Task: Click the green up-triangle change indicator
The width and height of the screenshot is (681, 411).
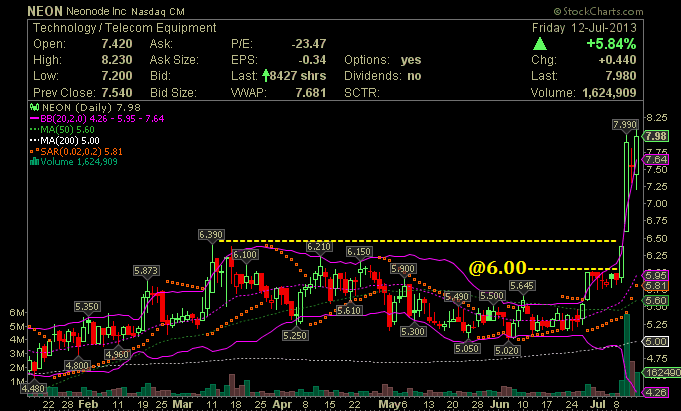Action: coord(540,43)
